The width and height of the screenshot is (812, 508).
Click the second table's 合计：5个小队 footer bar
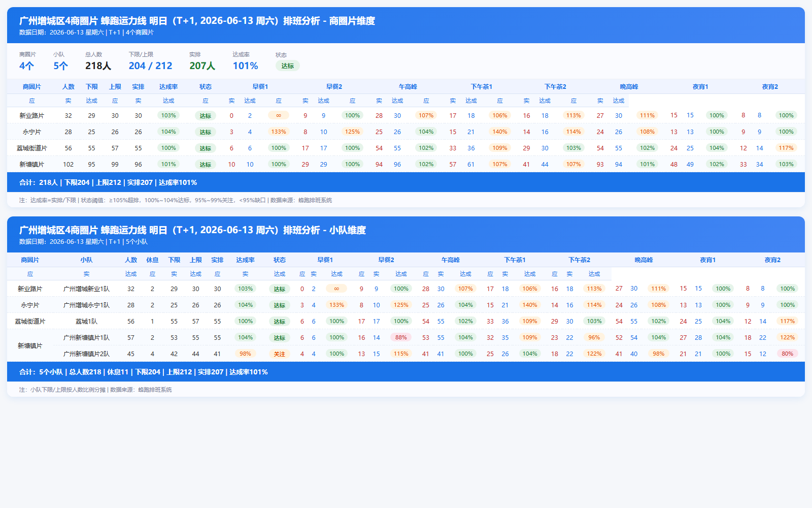[x=406, y=372]
